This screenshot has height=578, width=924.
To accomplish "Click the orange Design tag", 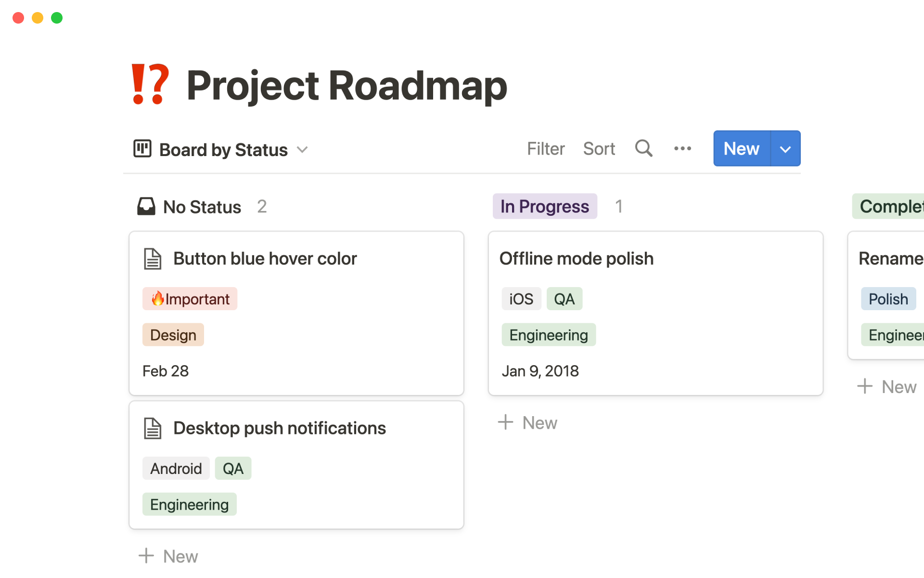I will click(173, 335).
